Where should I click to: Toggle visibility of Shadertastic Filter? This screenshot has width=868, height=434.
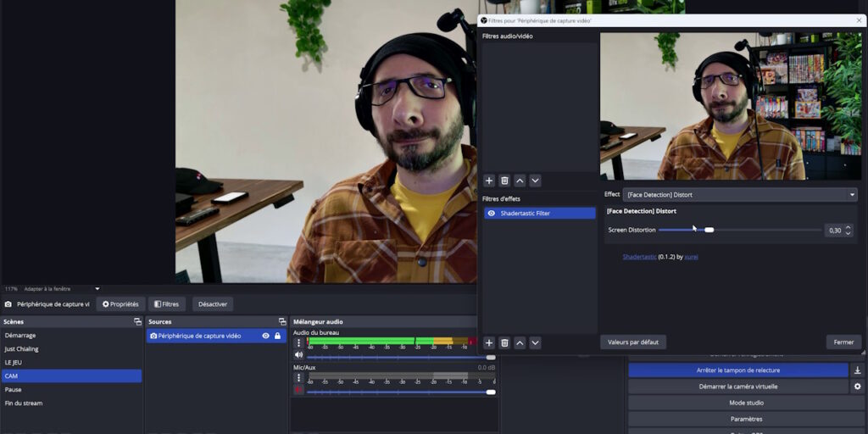click(x=491, y=213)
